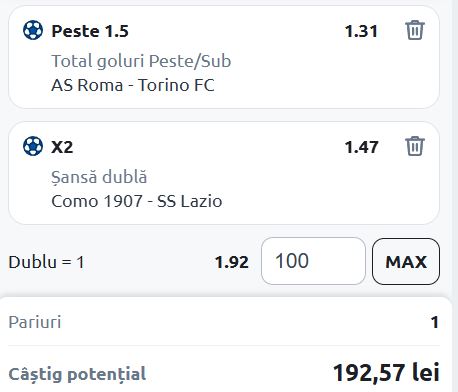
Task: Click the Șansă dublă market label
Action: pos(99,177)
